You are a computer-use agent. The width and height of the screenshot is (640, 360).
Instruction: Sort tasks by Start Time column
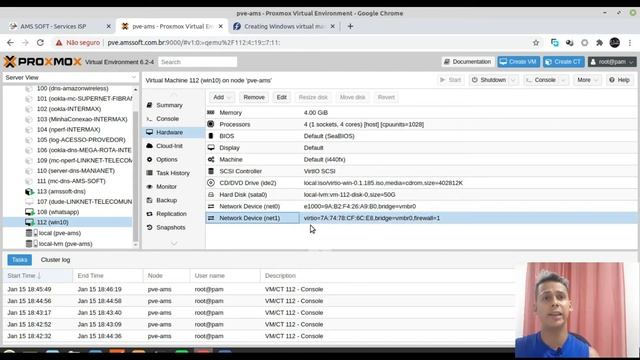point(38,276)
